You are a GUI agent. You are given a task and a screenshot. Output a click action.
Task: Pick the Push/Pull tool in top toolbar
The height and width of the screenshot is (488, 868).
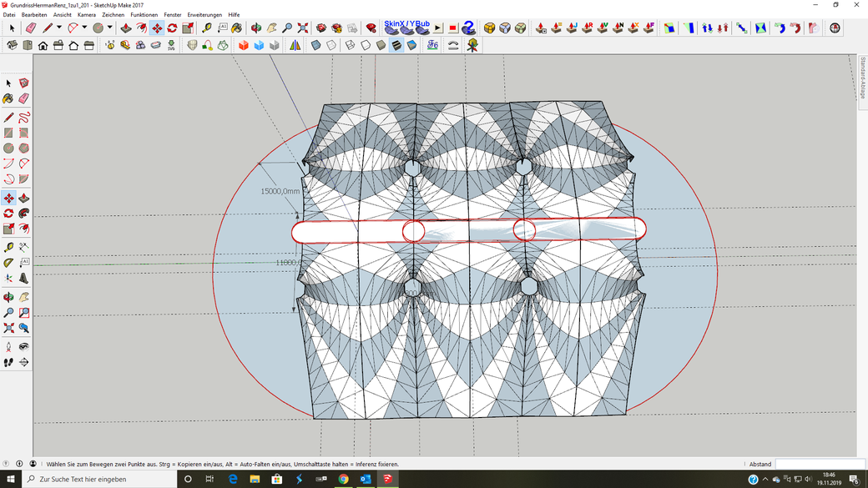click(x=126, y=28)
